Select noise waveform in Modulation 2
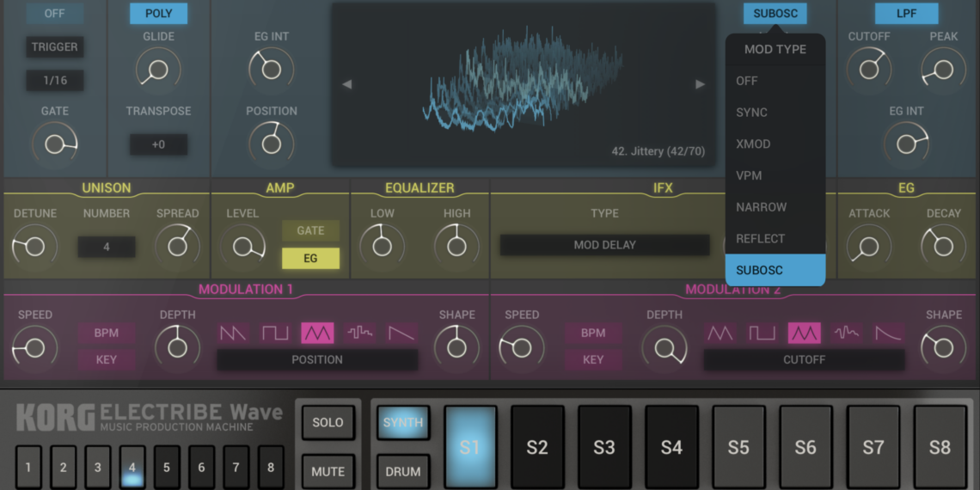 click(847, 334)
